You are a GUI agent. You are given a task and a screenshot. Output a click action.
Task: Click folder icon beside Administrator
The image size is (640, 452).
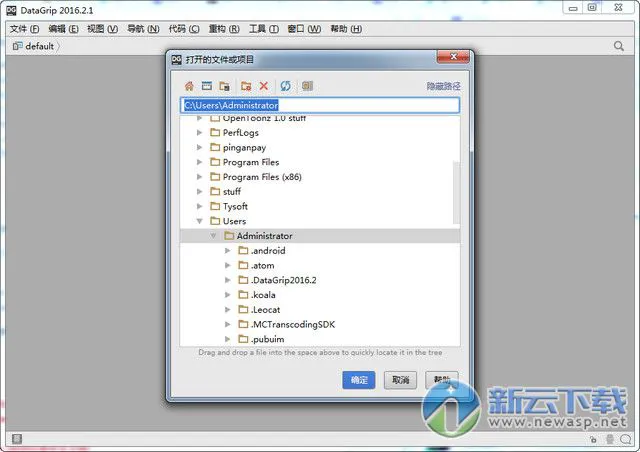(229, 236)
